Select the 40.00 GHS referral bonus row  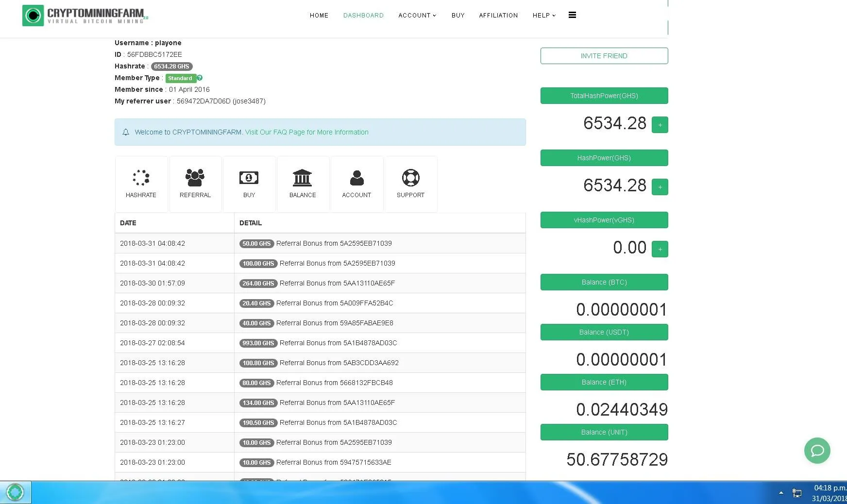pyautogui.click(x=320, y=323)
